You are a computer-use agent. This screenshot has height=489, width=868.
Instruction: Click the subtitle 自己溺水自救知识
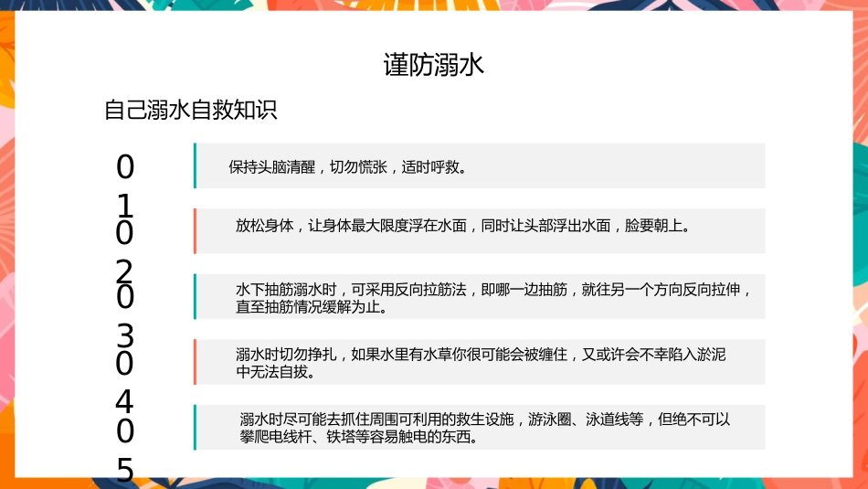click(190, 110)
